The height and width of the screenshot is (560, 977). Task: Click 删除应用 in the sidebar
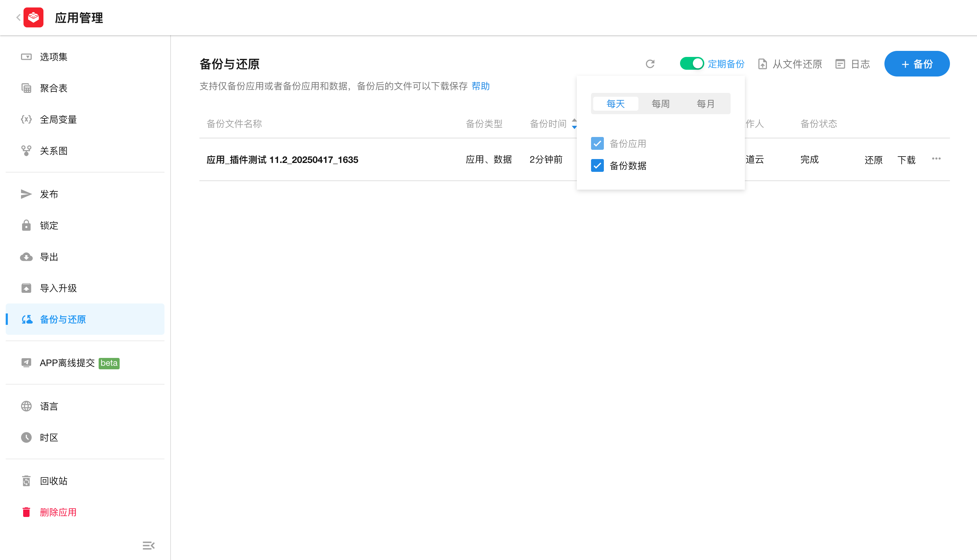pos(85,512)
